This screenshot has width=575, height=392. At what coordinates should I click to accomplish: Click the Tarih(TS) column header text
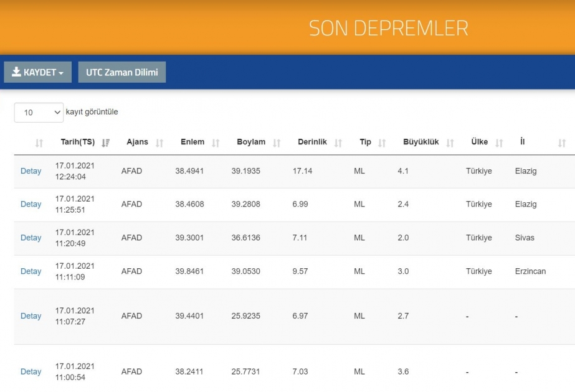78,142
